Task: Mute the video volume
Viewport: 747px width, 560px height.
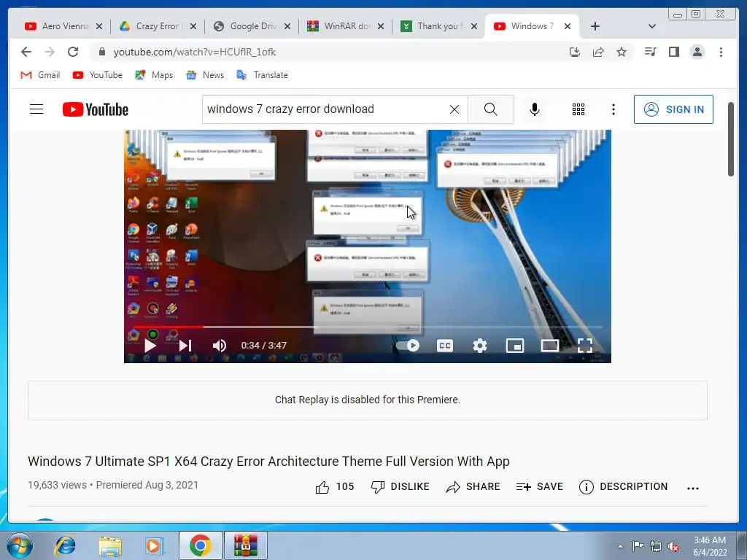Action: point(219,346)
